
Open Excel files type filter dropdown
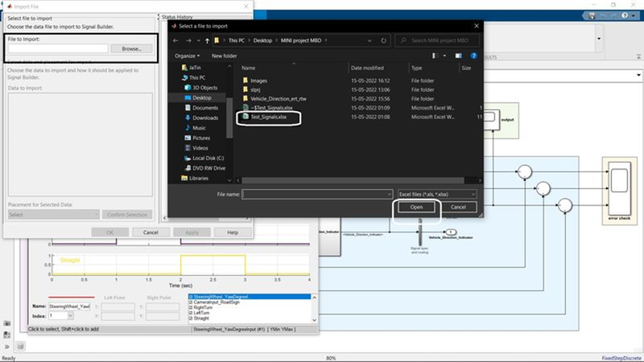(437, 194)
